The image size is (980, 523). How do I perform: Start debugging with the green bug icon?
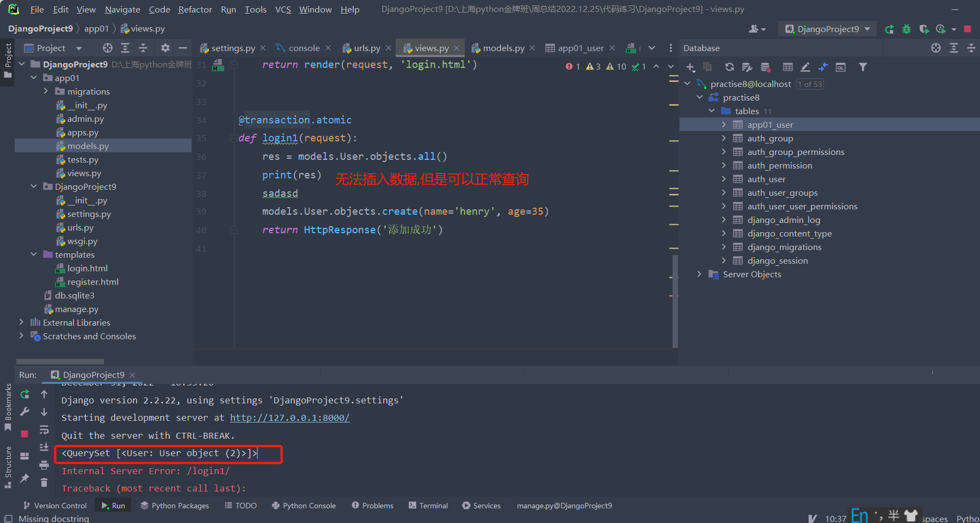pos(907,29)
